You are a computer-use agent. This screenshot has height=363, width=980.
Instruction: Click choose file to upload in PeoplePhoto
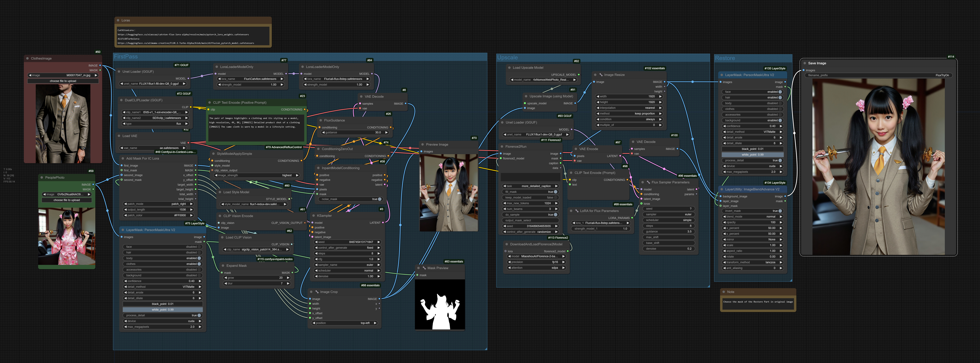[67, 200]
